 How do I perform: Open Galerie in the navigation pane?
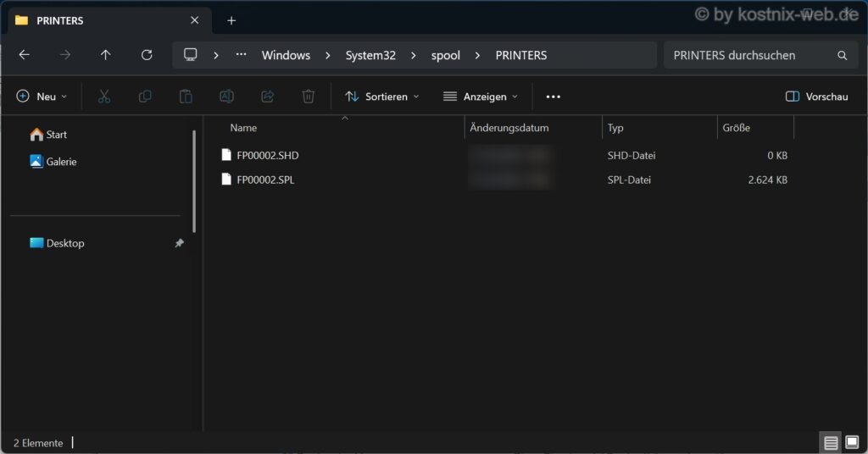53,162
